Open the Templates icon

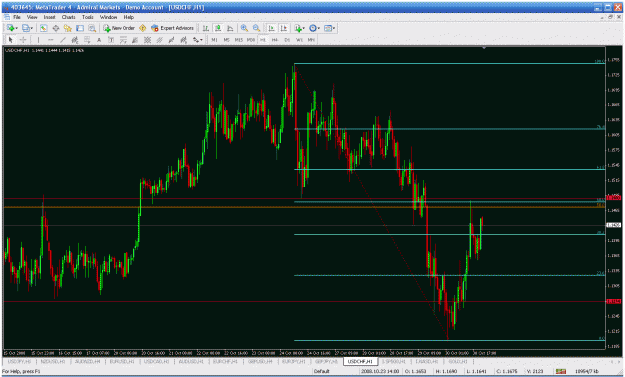328,28
